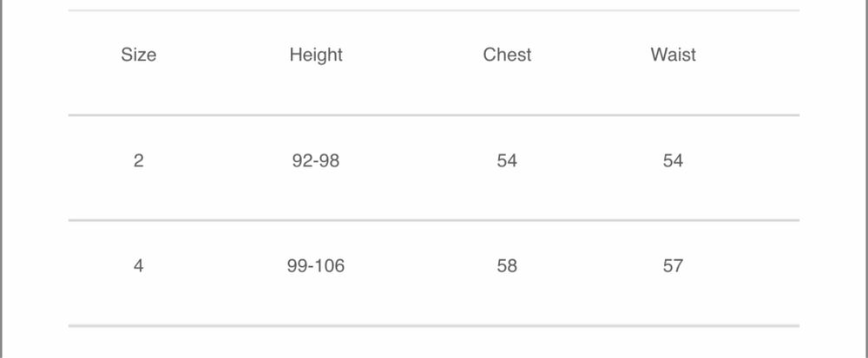Screen dimensions: 868x358
Task: Select the Waist column header
Action: (673, 55)
